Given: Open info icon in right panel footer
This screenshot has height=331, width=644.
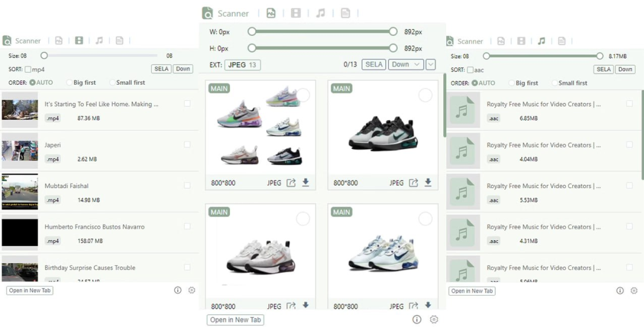Looking at the screenshot, I should click(x=620, y=290).
